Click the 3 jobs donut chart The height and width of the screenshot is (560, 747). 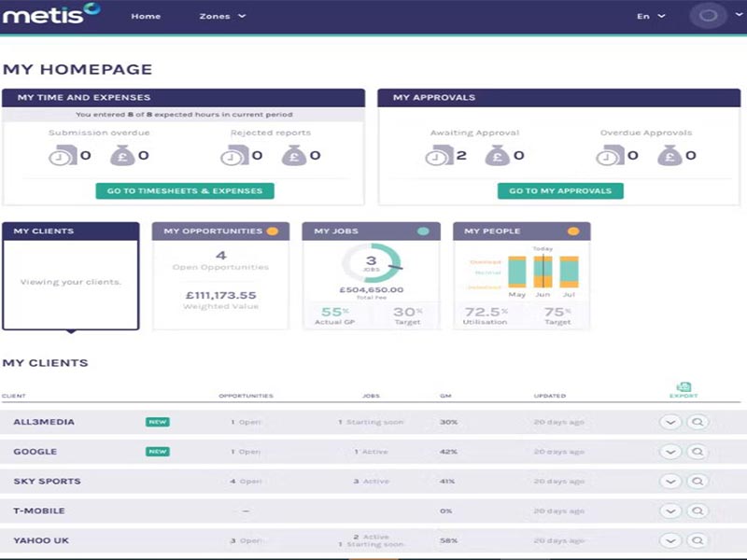(x=372, y=263)
